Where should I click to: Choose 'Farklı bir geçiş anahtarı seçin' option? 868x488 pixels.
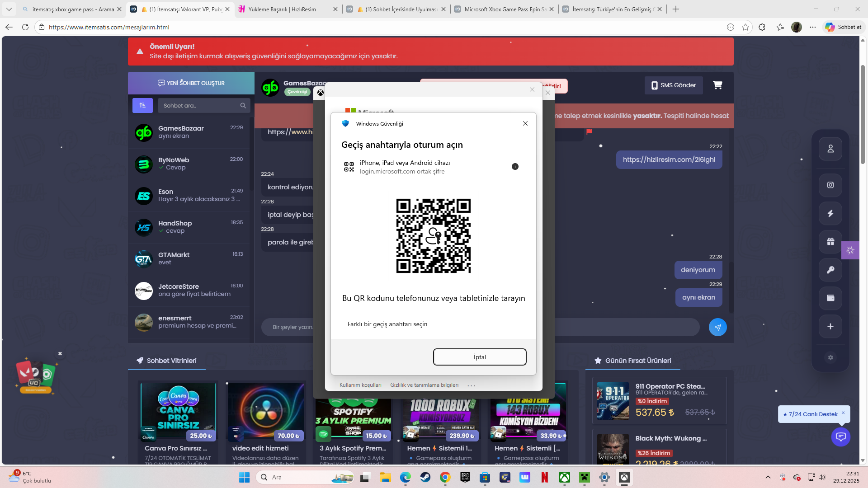point(387,324)
